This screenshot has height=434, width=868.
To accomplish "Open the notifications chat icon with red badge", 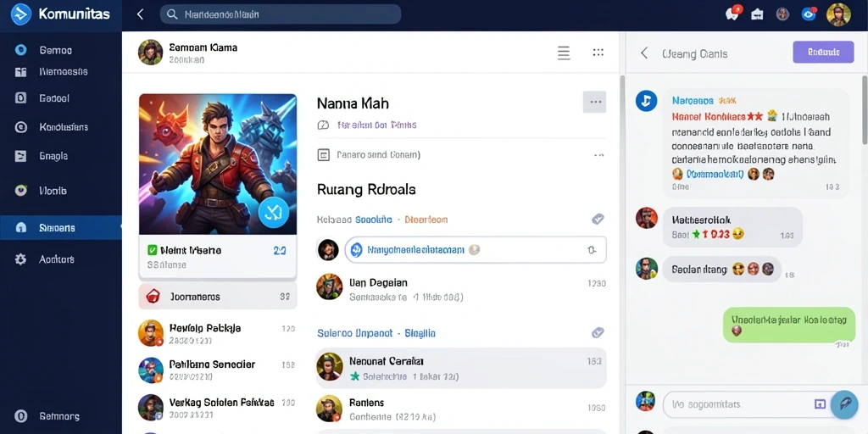I will point(733,14).
